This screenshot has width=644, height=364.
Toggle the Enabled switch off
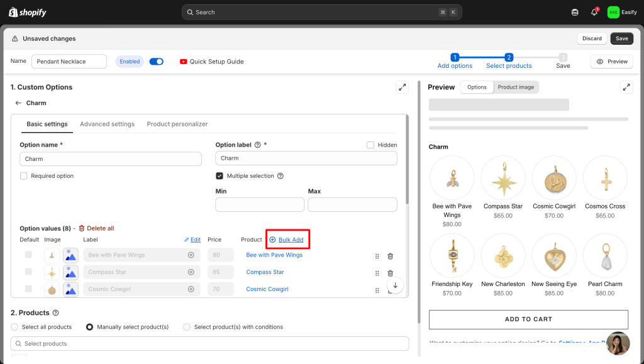(157, 62)
